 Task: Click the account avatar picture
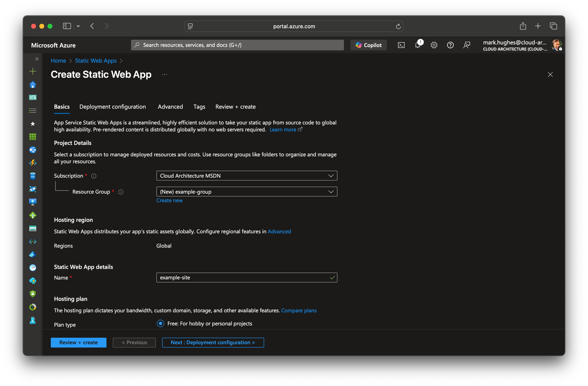point(557,45)
